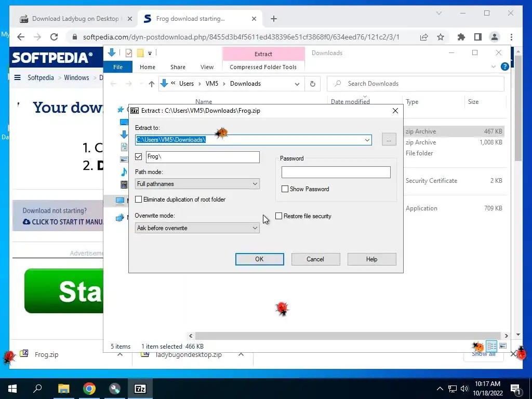Viewport: 532px width, 399px height.
Task: Enable Restore file security checkbox
Action: (x=278, y=216)
